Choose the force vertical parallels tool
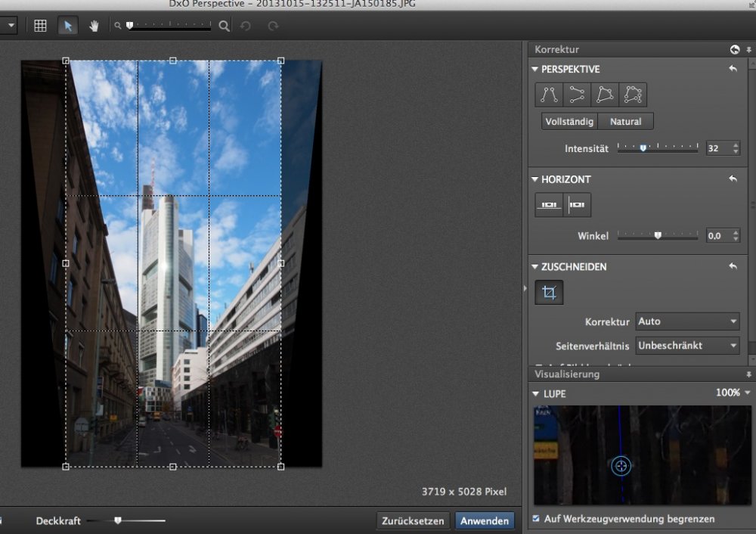 point(549,95)
